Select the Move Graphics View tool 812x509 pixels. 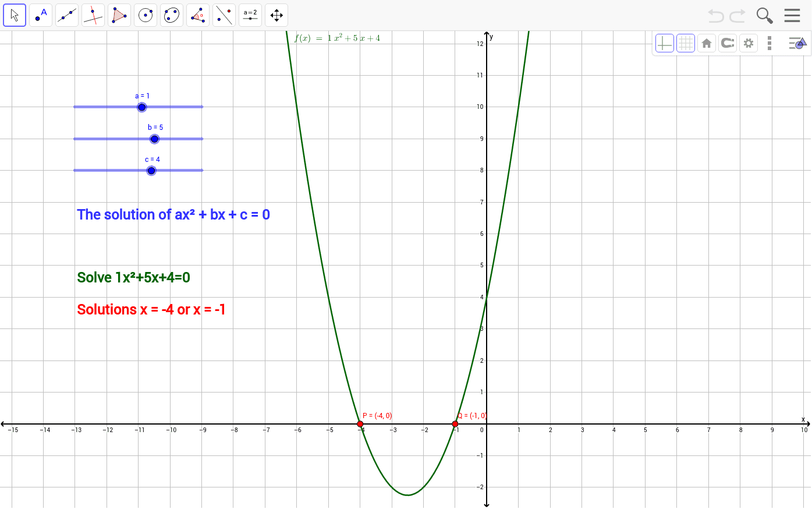276,15
